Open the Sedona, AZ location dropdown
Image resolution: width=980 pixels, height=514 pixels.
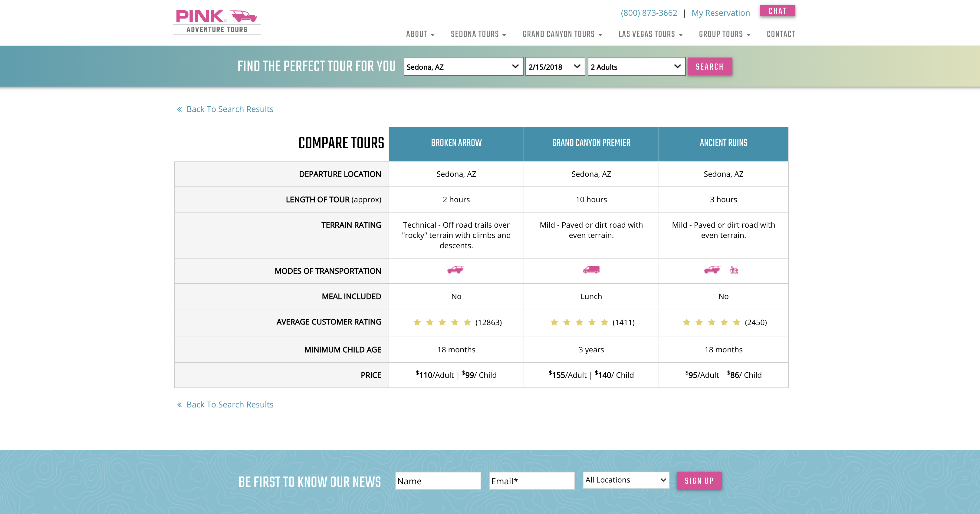tap(463, 67)
